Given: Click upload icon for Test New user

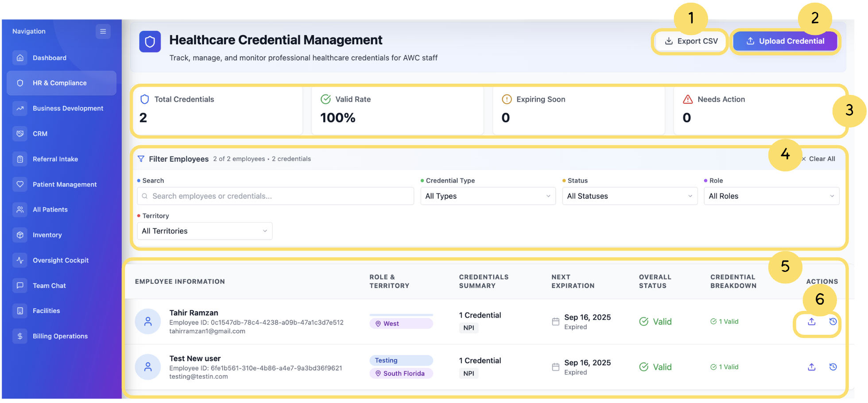Looking at the screenshot, I should [x=811, y=367].
